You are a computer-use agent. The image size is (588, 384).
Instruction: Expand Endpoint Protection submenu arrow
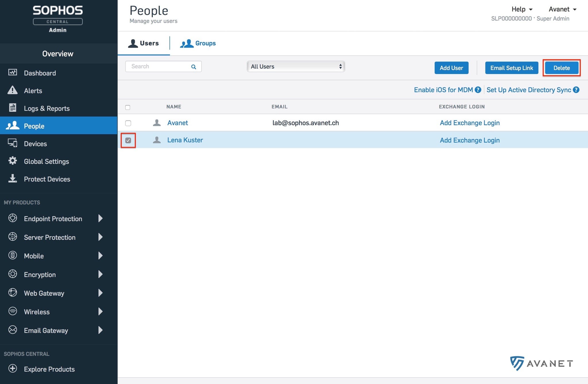coord(100,218)
